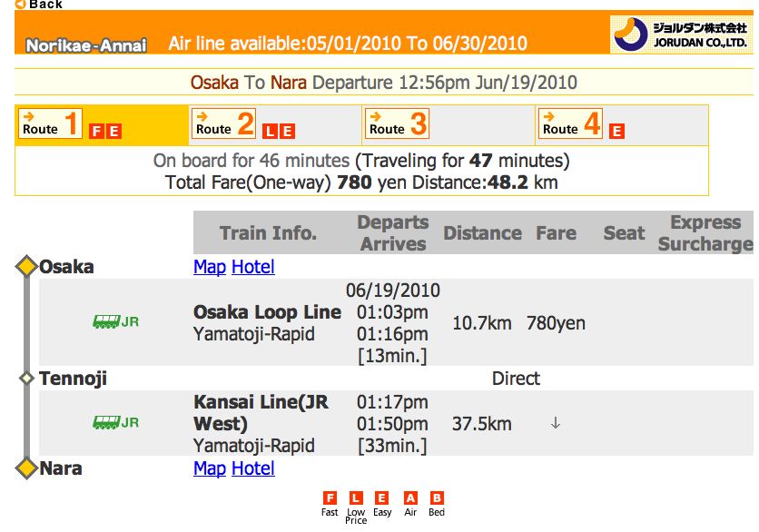Click the Tennoji transfer diamond marker
Image resolution: width=759 pixels, height=532 pixels.
coord(26,378)
